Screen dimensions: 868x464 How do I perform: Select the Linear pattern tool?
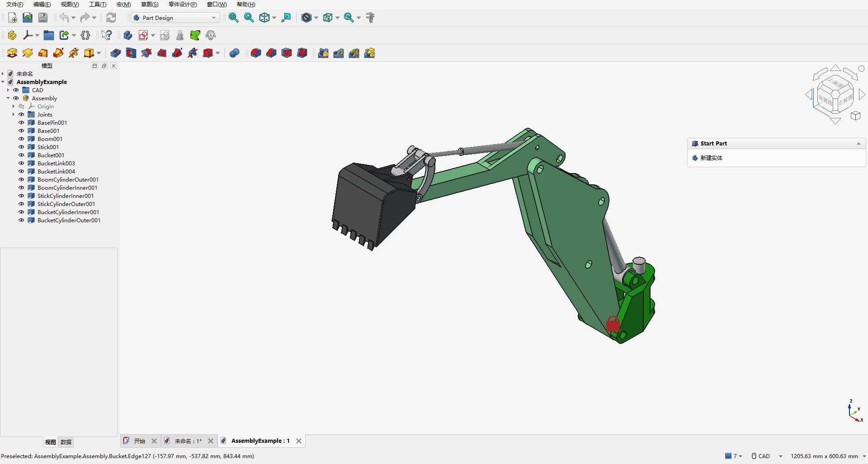(339, 53)
